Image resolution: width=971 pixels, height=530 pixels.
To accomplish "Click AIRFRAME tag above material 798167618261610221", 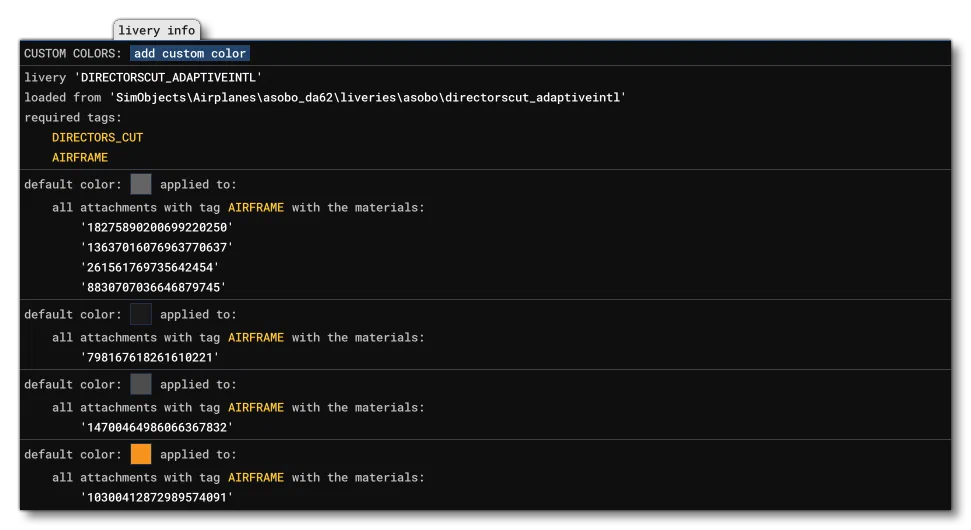I will point(256,337).
